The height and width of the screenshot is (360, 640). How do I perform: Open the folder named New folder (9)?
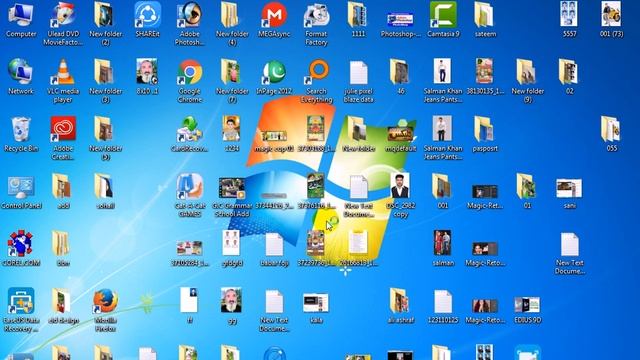tap(527, 81)
